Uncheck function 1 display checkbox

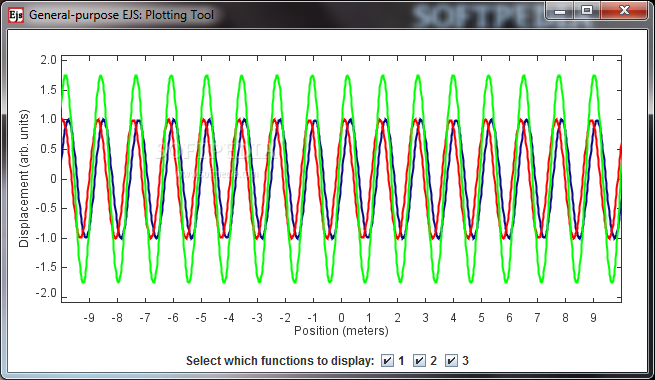(387, 360)
